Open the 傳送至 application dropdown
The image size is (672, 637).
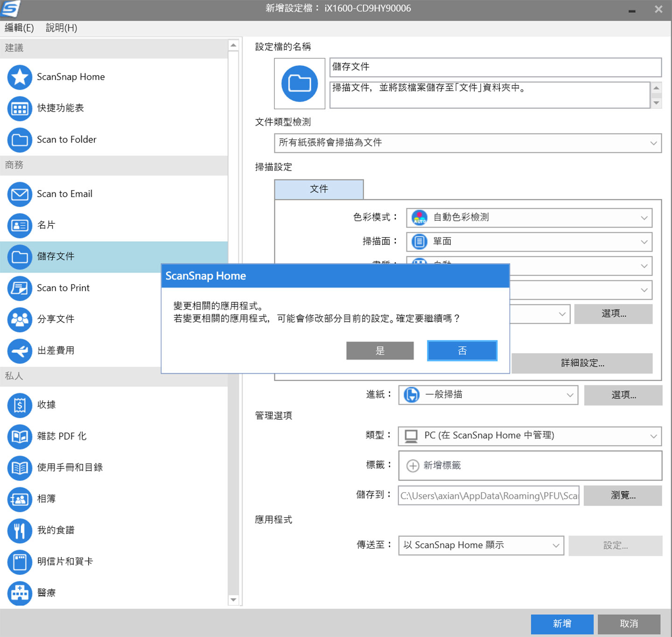tap(481, 545)
